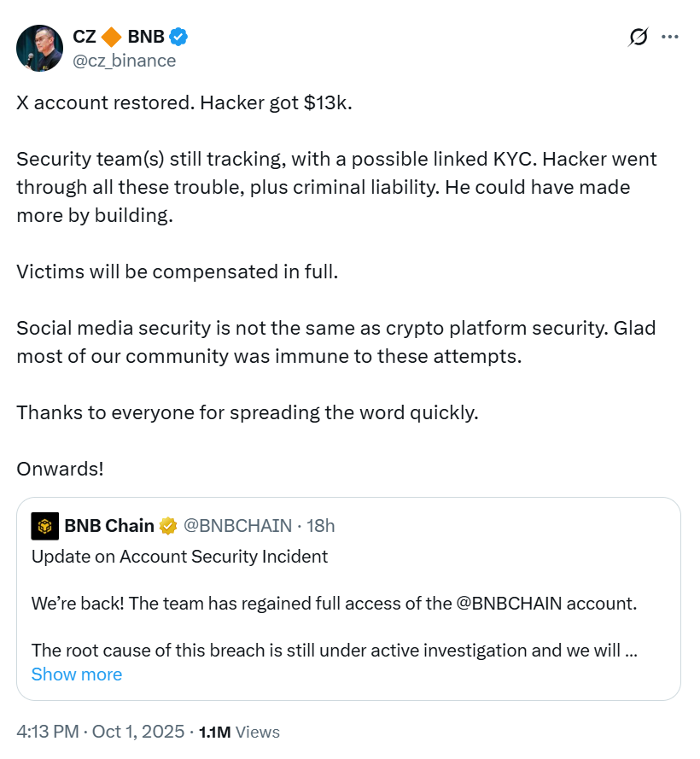Click the 4:13 PM · Oct 1, 2025 timestamp
The image size is (700, 759).
(100, 732)
